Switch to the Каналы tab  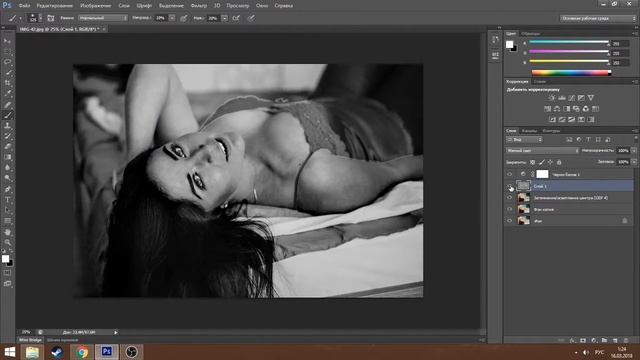pos(529,131)
